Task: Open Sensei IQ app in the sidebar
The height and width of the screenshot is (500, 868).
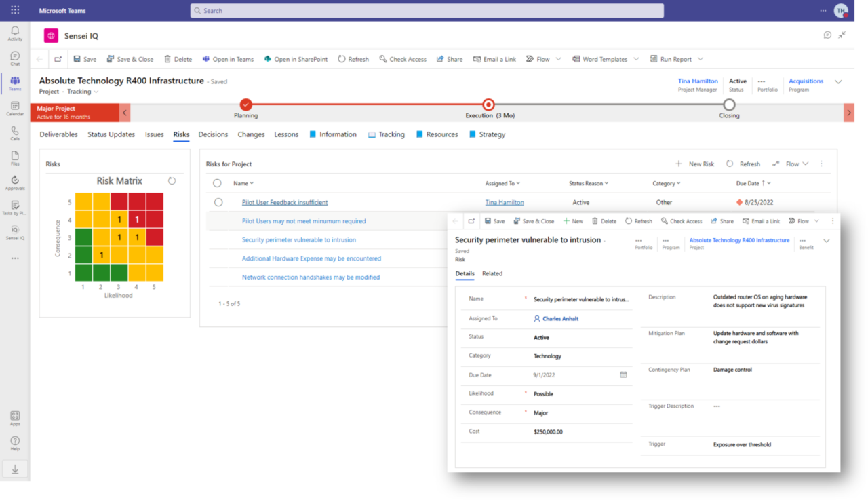Action: point(15,233)
